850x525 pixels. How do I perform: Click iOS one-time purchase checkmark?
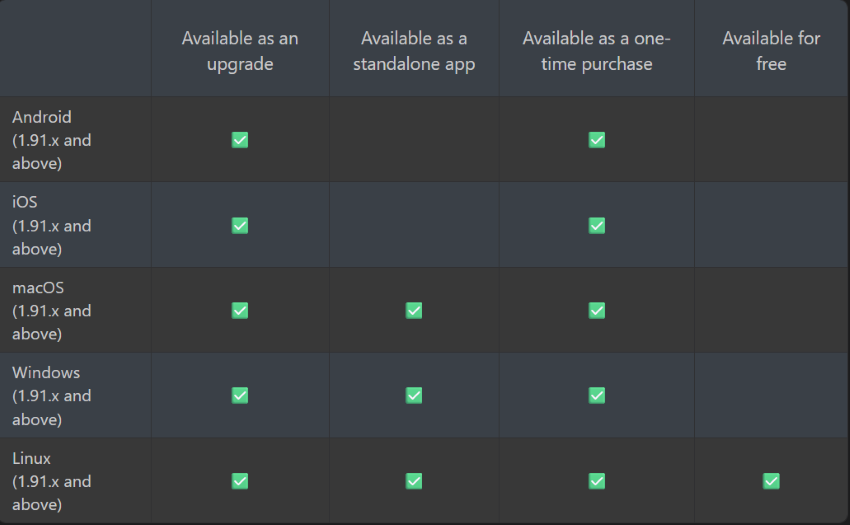596,225
